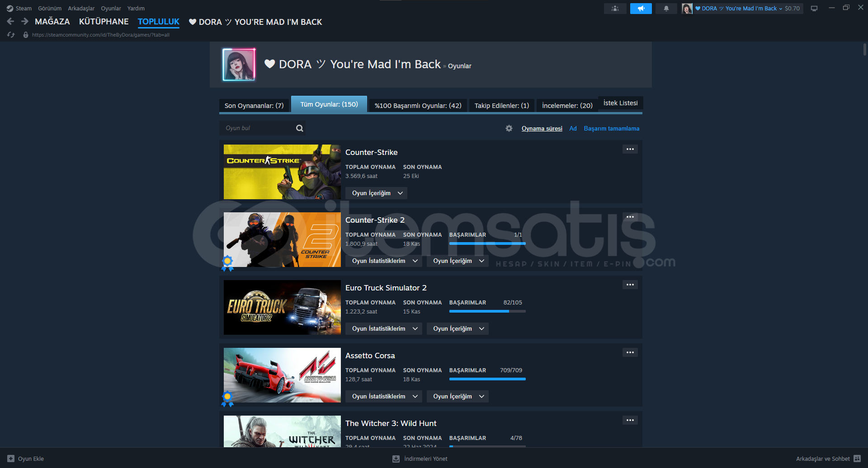
Task: Open the DORA profile nav item
Action: click(x=255, y=22)
